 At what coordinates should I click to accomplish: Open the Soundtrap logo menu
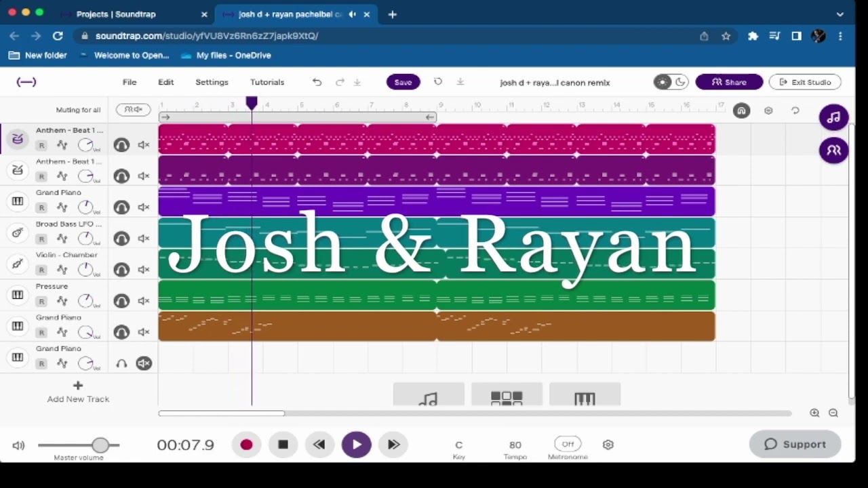click(x=26, y=82)
